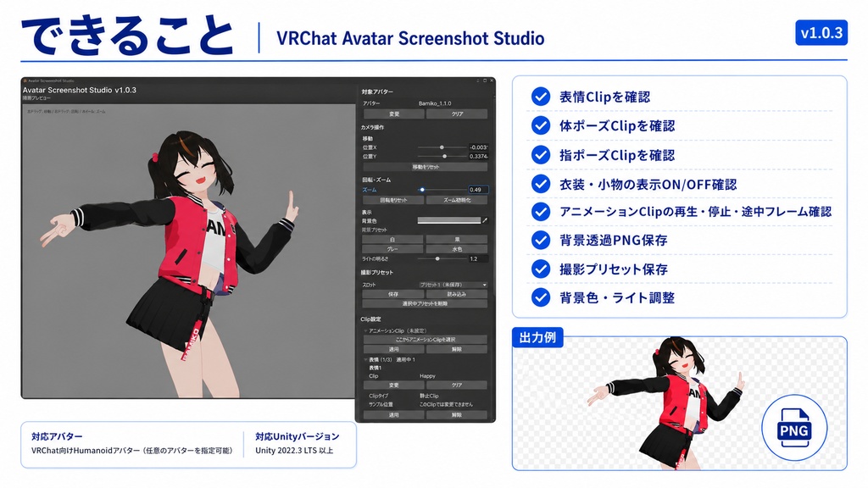
Task: Click the avatar name Bamiko_1.1.0
Action: (x=435, y=103)
